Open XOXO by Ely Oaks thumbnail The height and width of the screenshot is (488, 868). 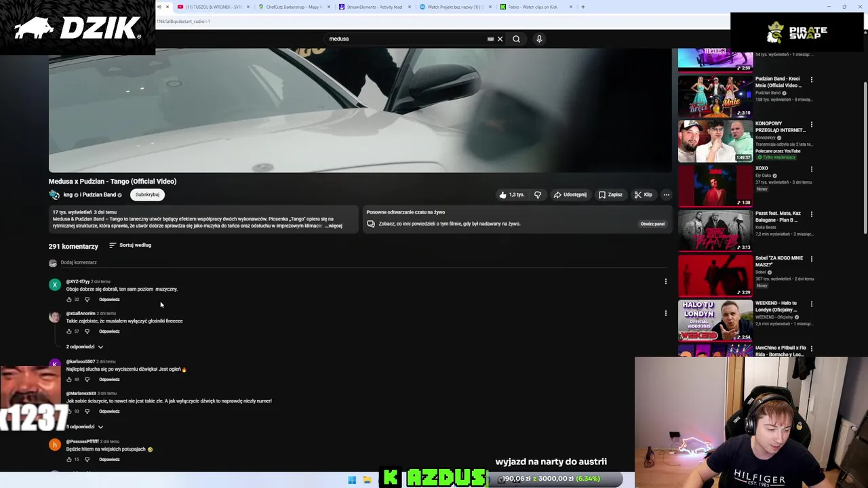tap(715, 186)
